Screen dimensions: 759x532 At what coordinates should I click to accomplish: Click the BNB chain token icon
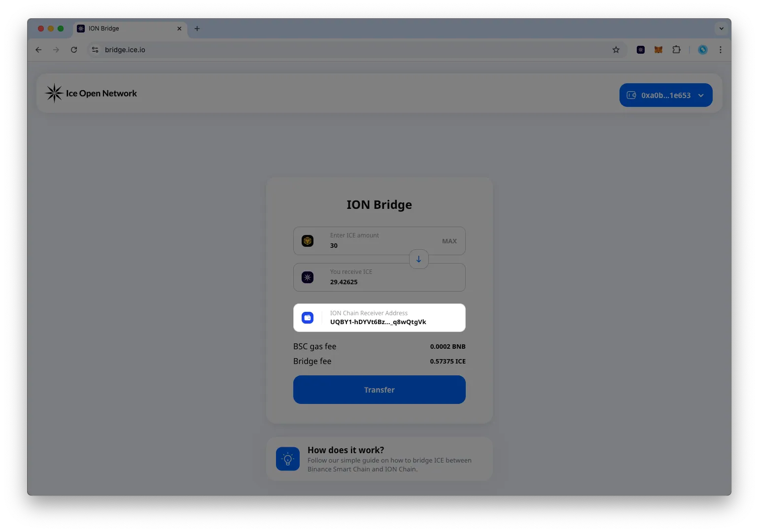click(308, 241)
